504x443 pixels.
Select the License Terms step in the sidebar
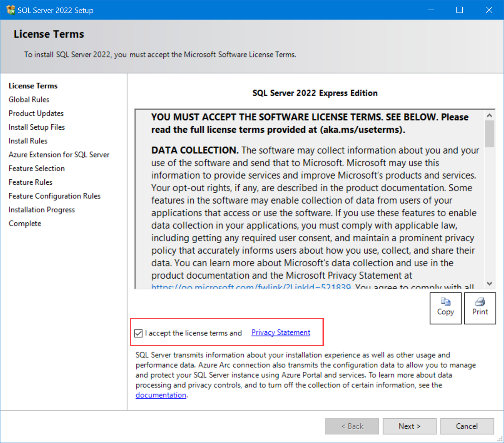33,86
